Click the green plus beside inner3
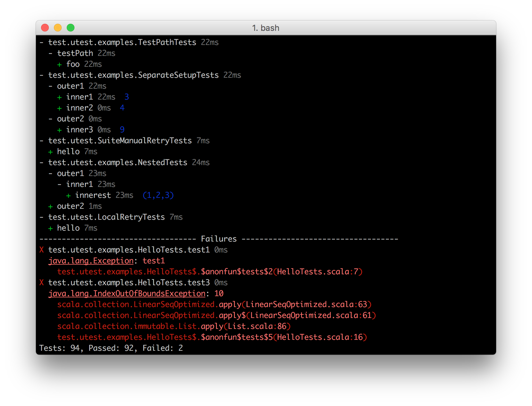 [x=59, y=129]
